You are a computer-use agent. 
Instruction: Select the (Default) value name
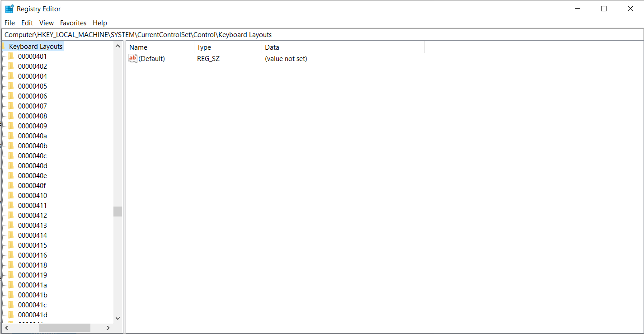pos(151,58)
